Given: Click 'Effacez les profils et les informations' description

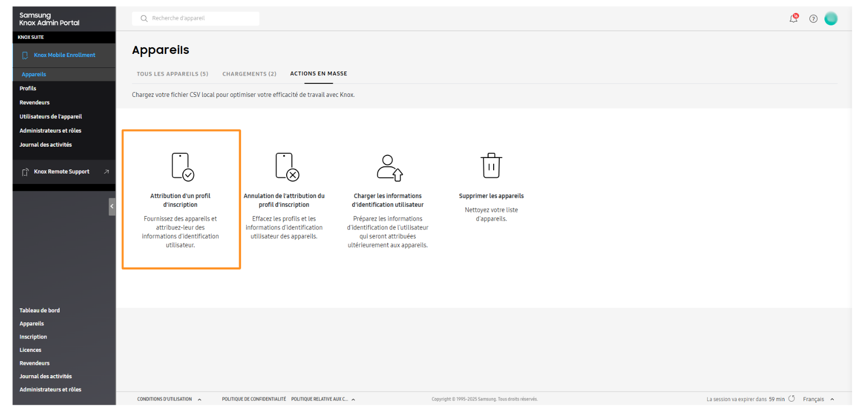Looking at the screenshot, I should [284, 227].
